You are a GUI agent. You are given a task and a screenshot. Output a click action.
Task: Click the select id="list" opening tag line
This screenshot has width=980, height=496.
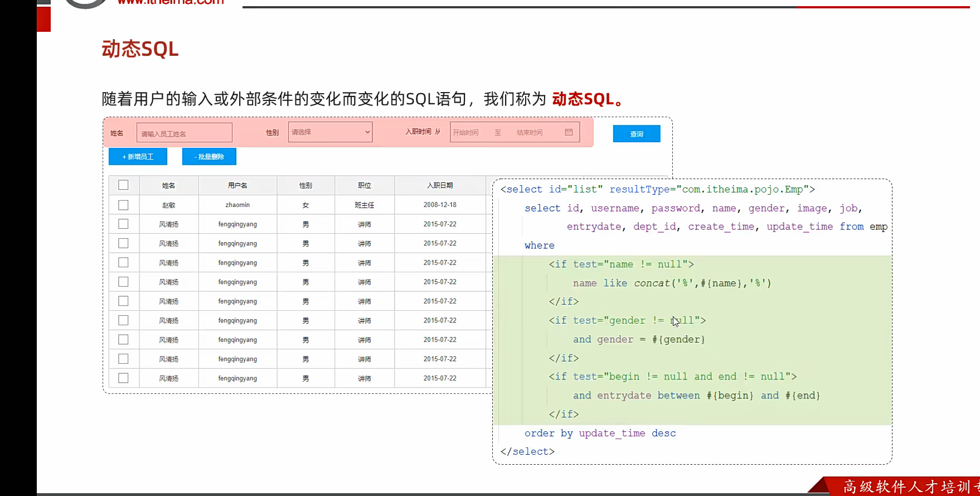point(657,189)
